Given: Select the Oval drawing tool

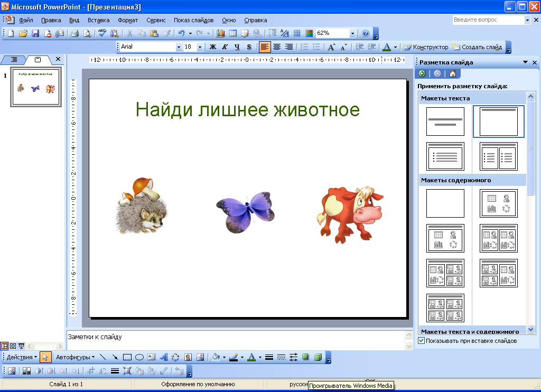Looking at the screenshot, I should pos(139,358).
